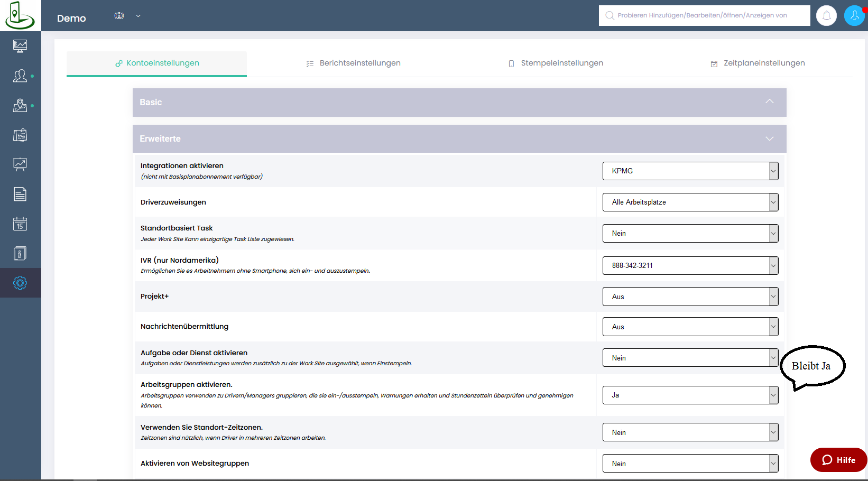Open the calendar 15 sidebar icon
Screen dimensions: 868x481
20,224
